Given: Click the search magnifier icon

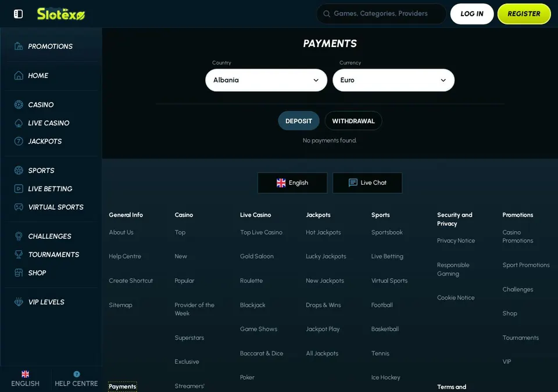Looking at the screenshot, I should 326,14.
